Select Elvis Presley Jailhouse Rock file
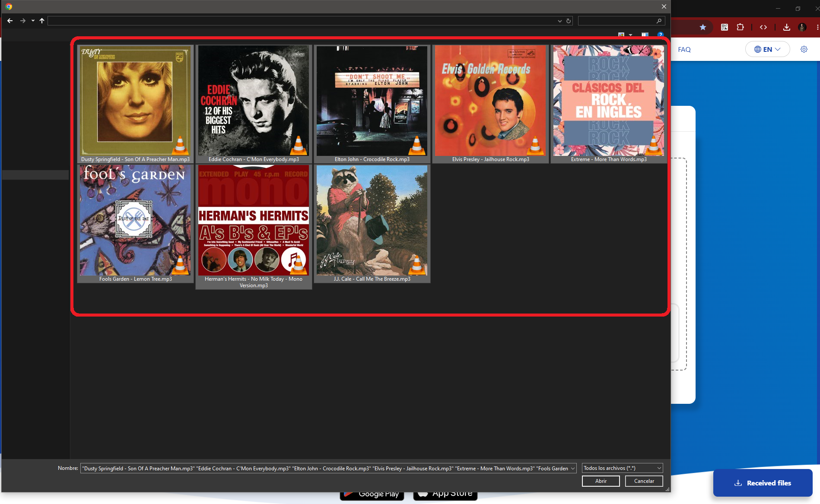820x504 pixels. tap(490, 104)
